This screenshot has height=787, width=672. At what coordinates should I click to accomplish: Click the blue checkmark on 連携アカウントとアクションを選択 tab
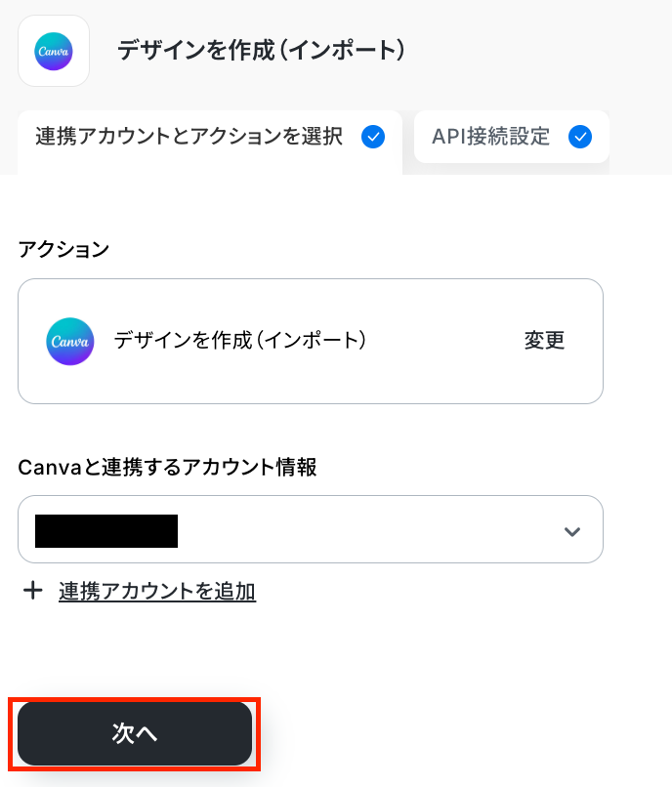coord(372,137)
